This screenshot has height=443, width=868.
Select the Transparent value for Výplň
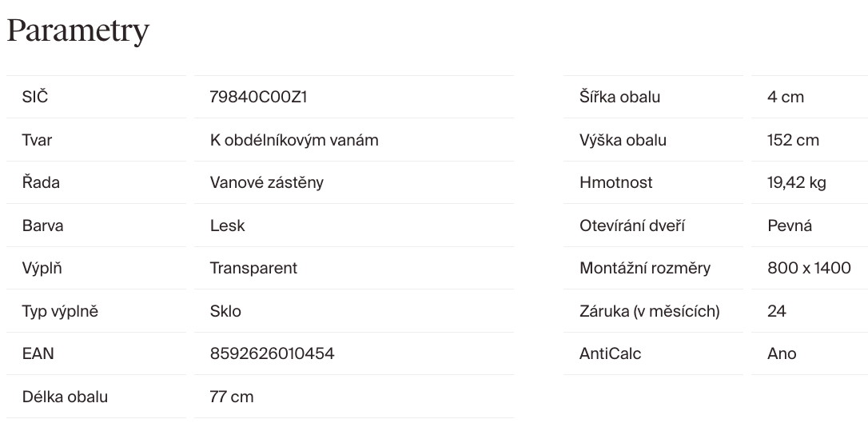point(253,269)
